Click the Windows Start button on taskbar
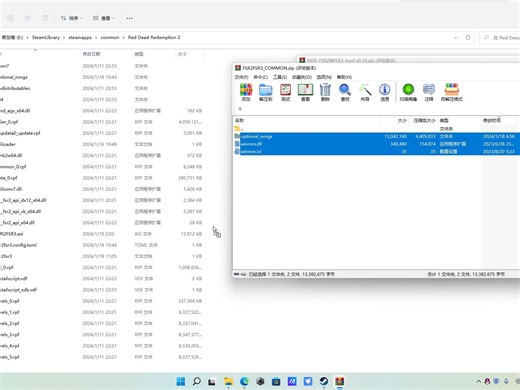The image size is (520, 390). 181,381
